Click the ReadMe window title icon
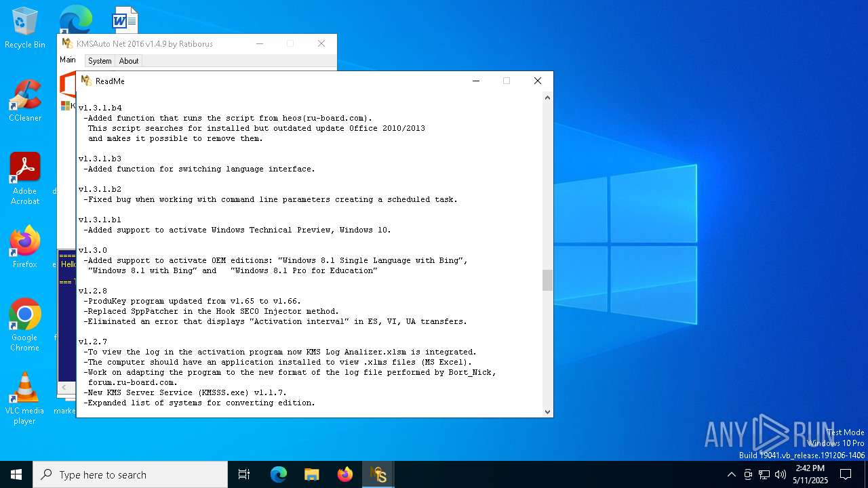This screenshot has height=488, width=868. click(86, 81)
